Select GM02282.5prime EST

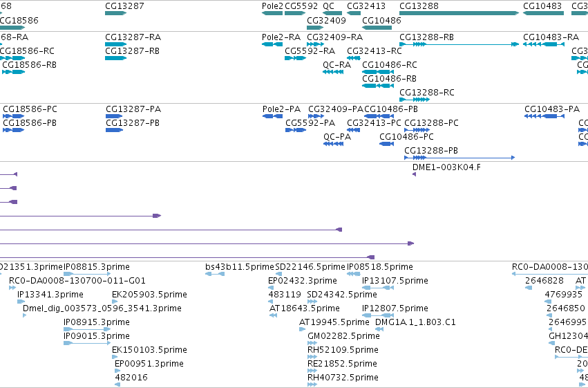pos(312,343)
